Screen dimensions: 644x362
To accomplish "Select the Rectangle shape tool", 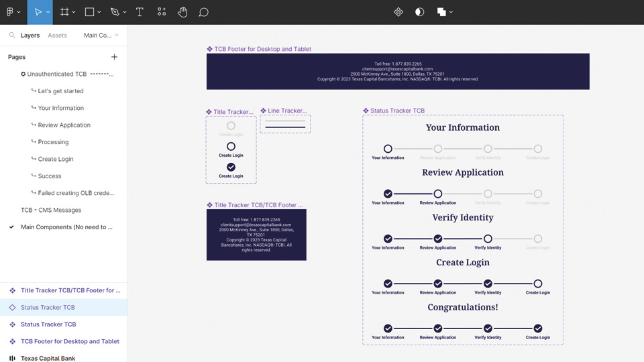I will point(90,12).
